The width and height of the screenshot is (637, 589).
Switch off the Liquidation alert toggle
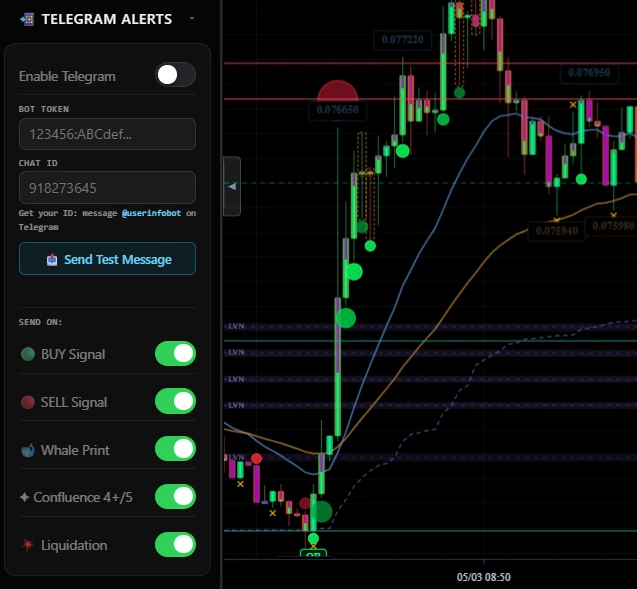click(x=176, y=544)
